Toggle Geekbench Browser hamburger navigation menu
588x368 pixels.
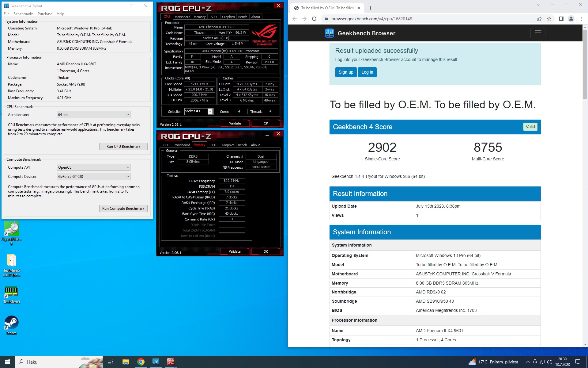(x=538, y=33)
